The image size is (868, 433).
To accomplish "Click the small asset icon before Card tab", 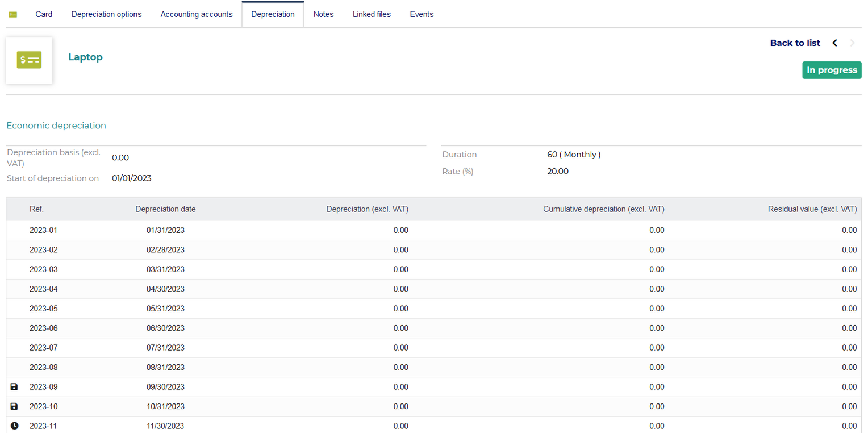I will (13, 14).
